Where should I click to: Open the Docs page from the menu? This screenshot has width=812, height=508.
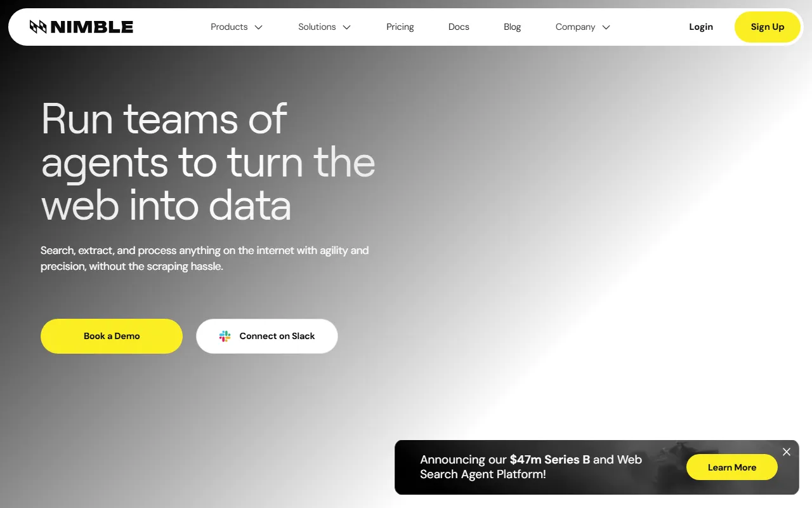tap(459, 27)
